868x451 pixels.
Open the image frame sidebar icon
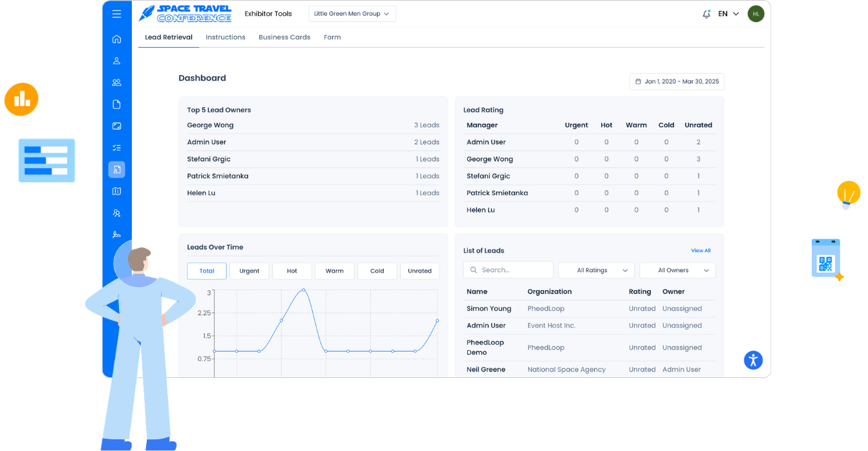click(116, 126)
